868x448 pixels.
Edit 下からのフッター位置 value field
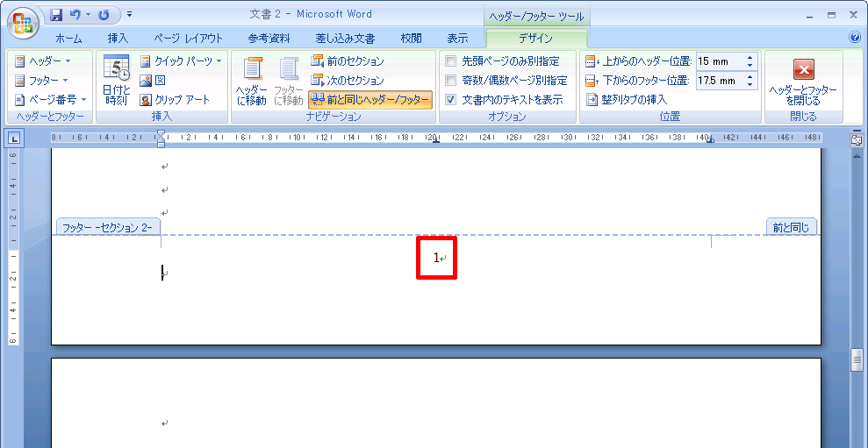720,81
